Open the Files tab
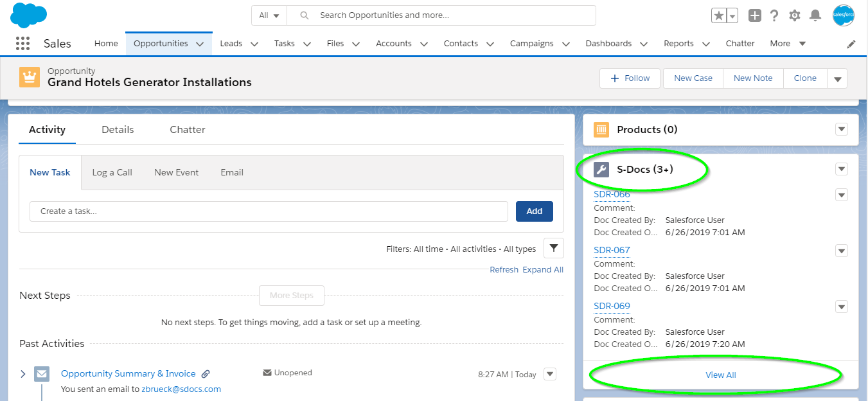Viewport: 868px width, 401px height. point(335,44)
